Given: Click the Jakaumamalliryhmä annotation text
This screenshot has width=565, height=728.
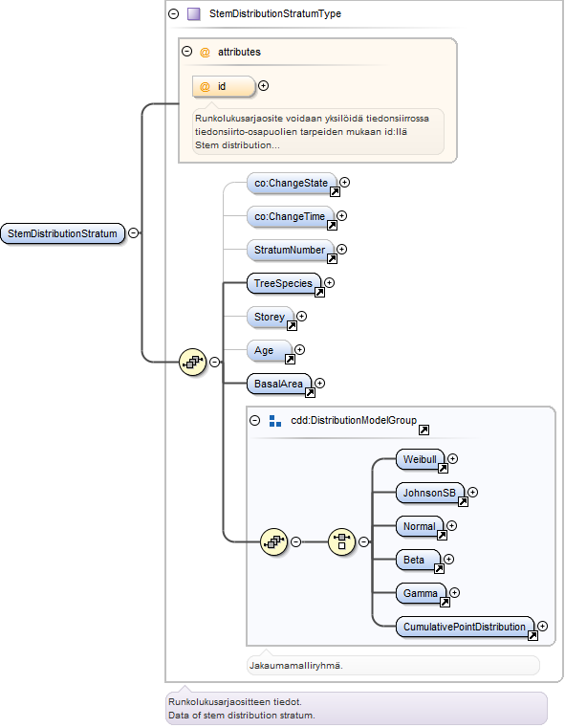Looking at the screenshot, I should (x=296, y=666).
